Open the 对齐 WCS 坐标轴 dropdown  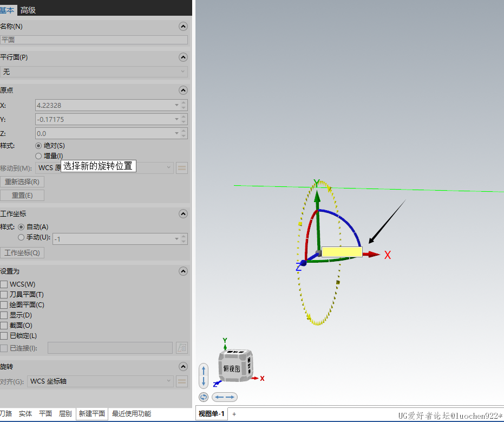100,381
